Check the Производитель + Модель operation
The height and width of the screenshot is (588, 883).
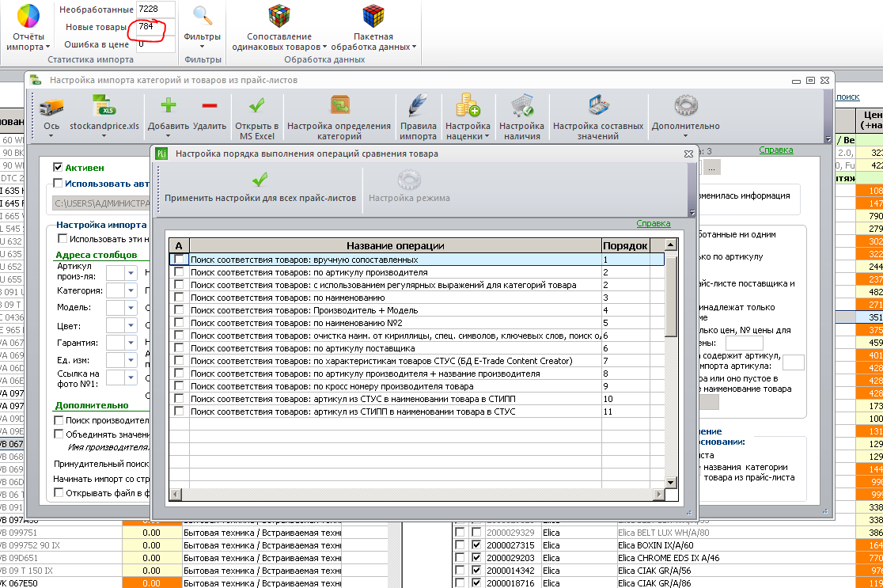(179, 309)
